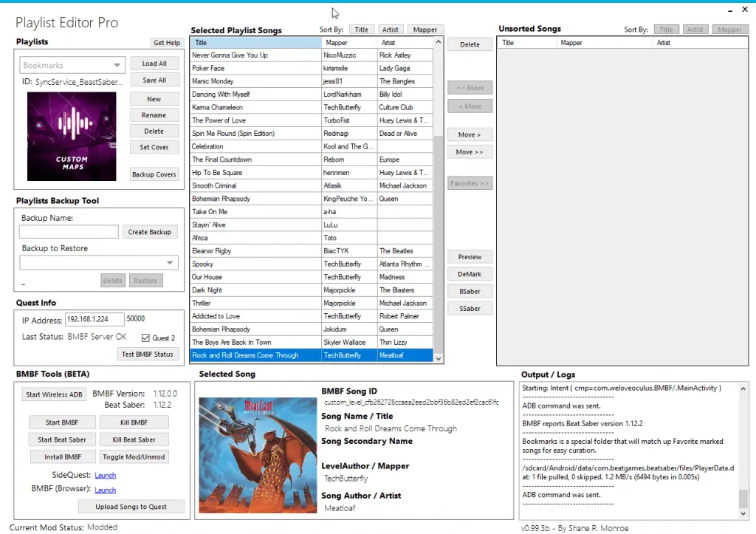Click the Test BMBF Status button
Viewport: 756px width, 534px height.
coord(148,355)
